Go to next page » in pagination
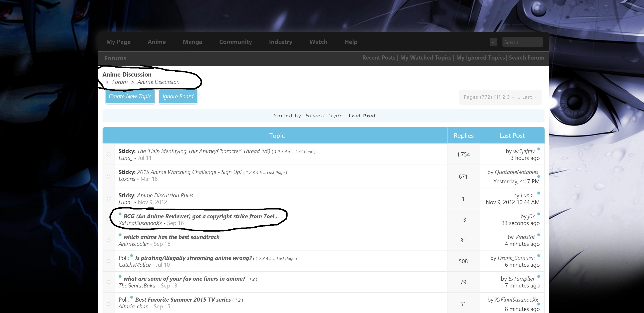Image resolution: width=644 pixels, height=313 pixels. tap(513, 97)
